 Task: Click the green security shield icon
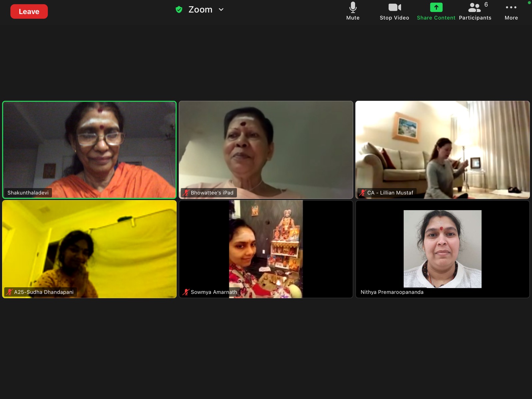coord(179,10)
